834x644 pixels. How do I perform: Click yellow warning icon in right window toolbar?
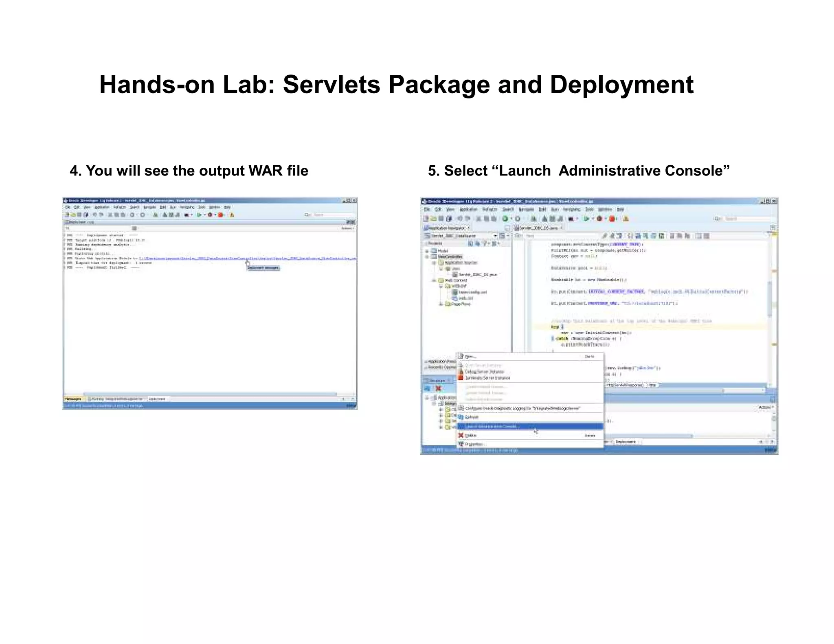coord(626,219)
